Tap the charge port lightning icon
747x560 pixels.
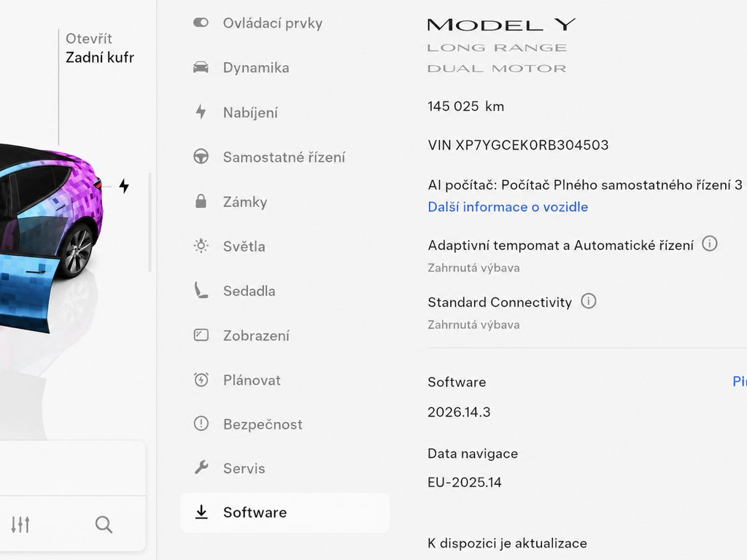[124, 186]
